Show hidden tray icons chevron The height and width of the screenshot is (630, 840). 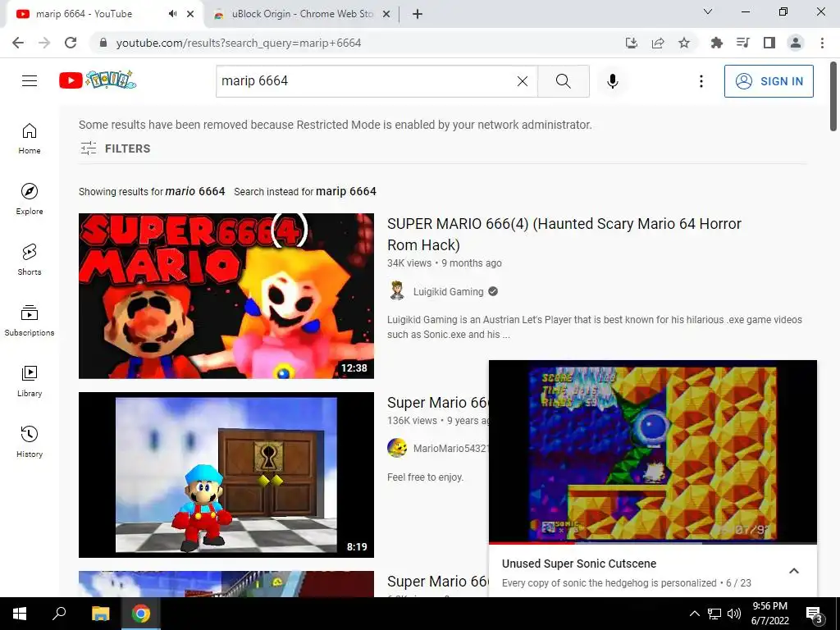coord(694,614)
